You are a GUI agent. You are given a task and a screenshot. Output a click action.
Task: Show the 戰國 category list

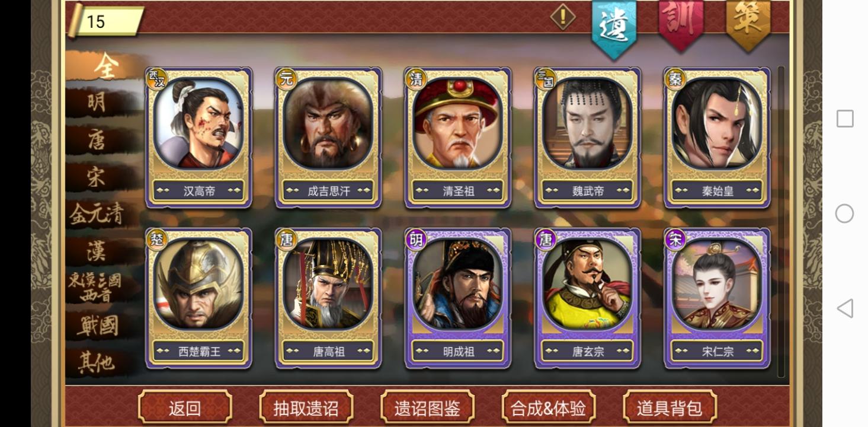pyautogui.click(x=98, y=326)
